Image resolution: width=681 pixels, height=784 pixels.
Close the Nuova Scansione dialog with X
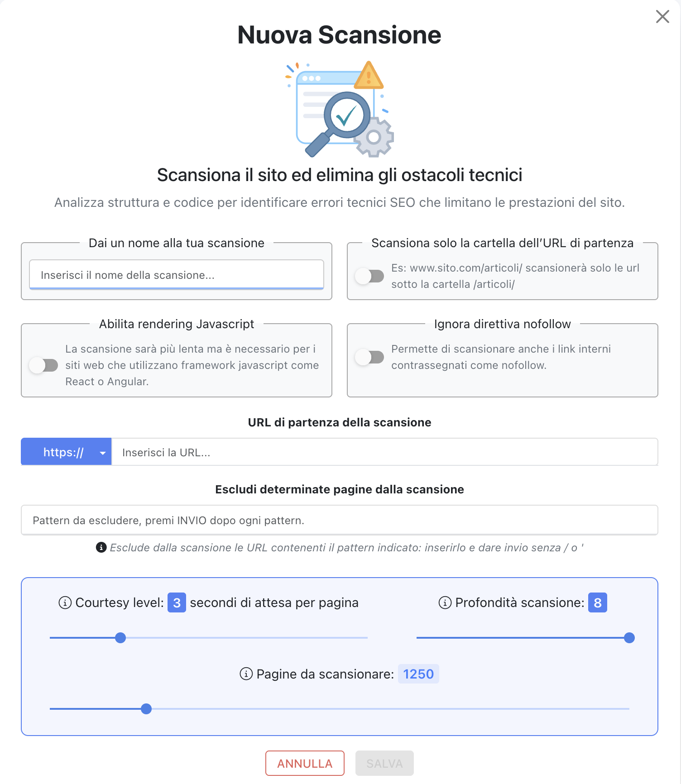[x=662, y=17]
